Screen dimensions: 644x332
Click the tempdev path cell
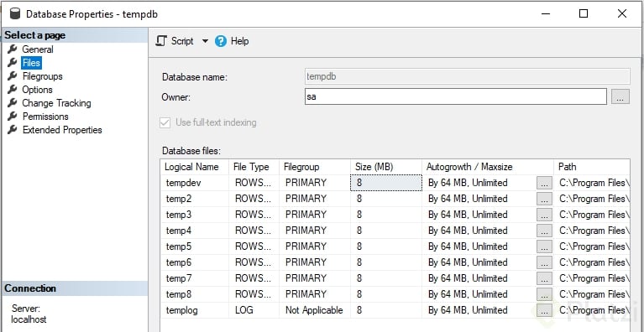[x=591, y=183]
